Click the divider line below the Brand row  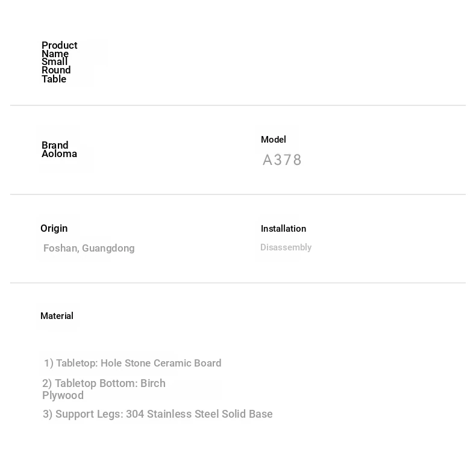(x=238, y=194)
